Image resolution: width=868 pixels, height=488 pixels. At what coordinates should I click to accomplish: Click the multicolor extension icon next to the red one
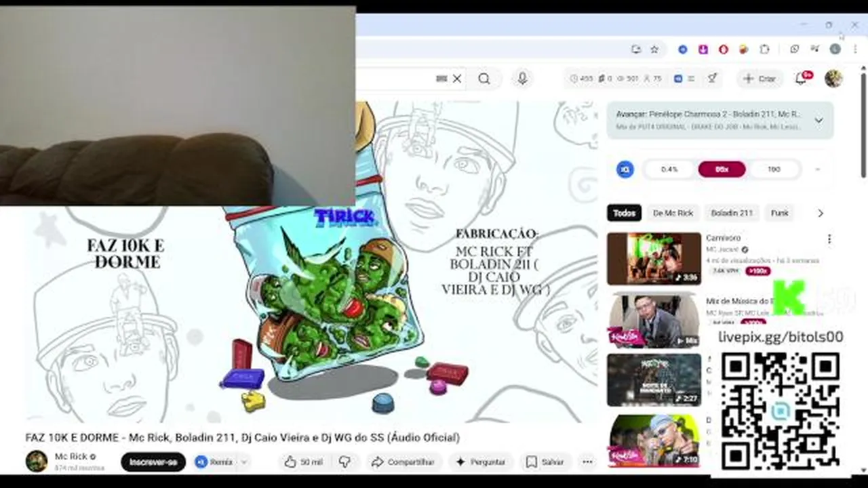pyautogui.click(x=744, y=49)
